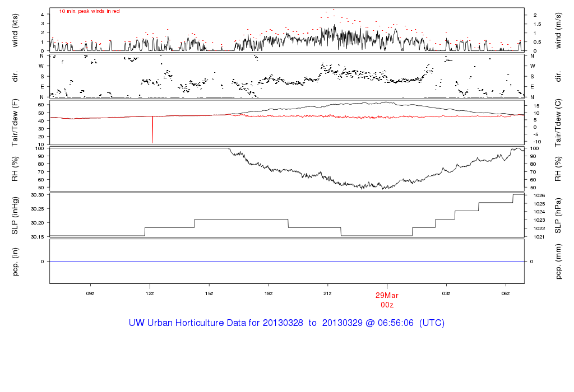Click the 'wind (m/s)' axis title

coord(558,30)
